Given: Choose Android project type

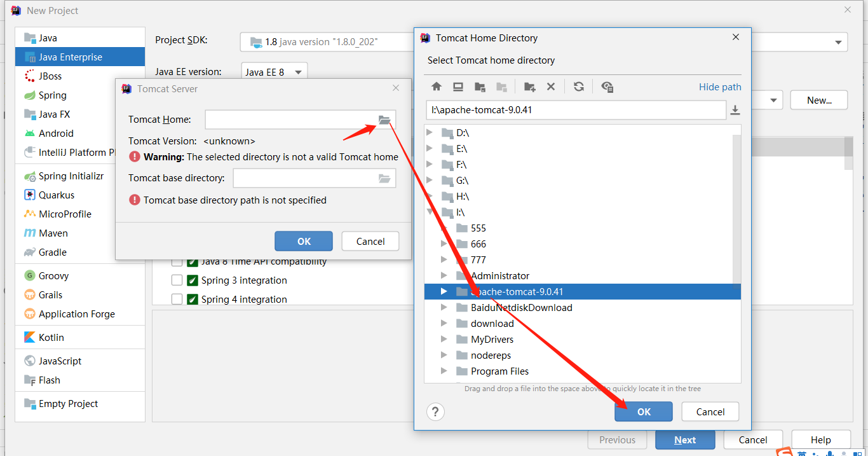Looking at the screenshot, I should pos(80,134).
